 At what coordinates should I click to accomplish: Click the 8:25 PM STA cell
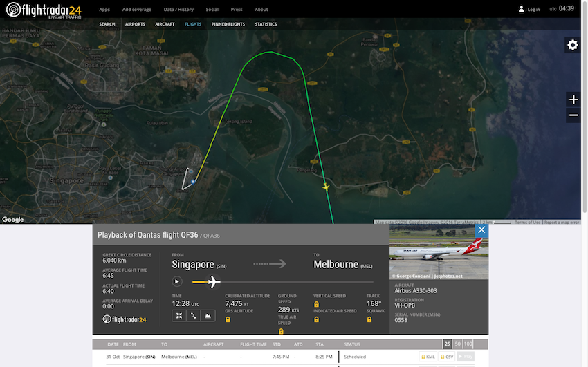point(324,357)
